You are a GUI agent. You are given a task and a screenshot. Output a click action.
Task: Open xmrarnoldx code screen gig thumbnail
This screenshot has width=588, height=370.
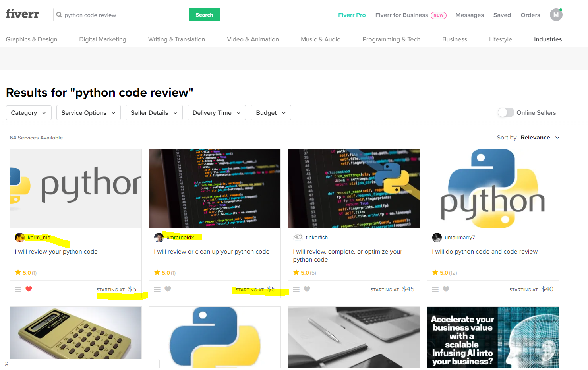(x=215, y=189)
